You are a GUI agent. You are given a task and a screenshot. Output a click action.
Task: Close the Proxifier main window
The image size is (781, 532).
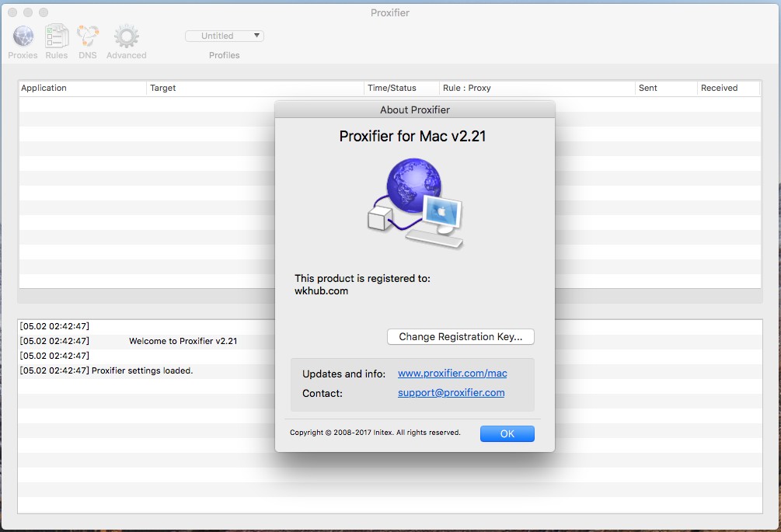pyautogui.click(x=12, y=12)
